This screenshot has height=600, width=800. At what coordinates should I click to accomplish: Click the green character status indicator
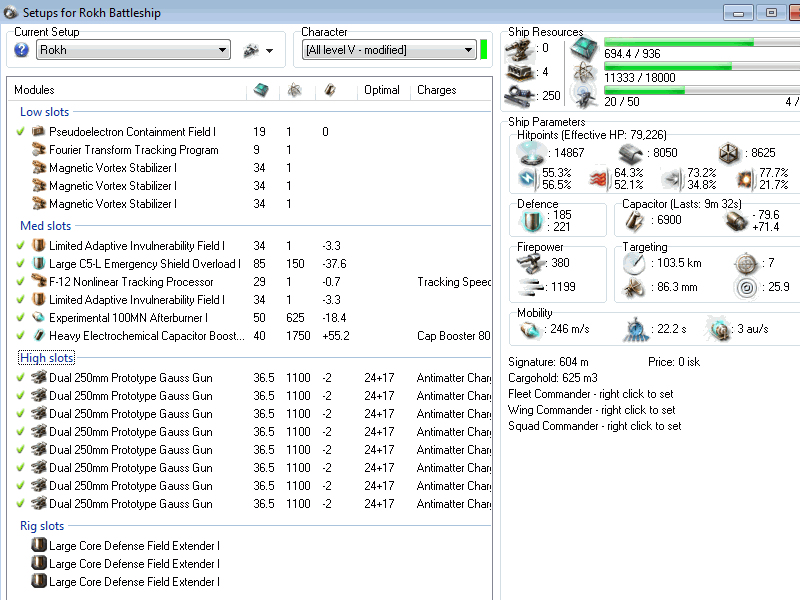pos(484,50)
